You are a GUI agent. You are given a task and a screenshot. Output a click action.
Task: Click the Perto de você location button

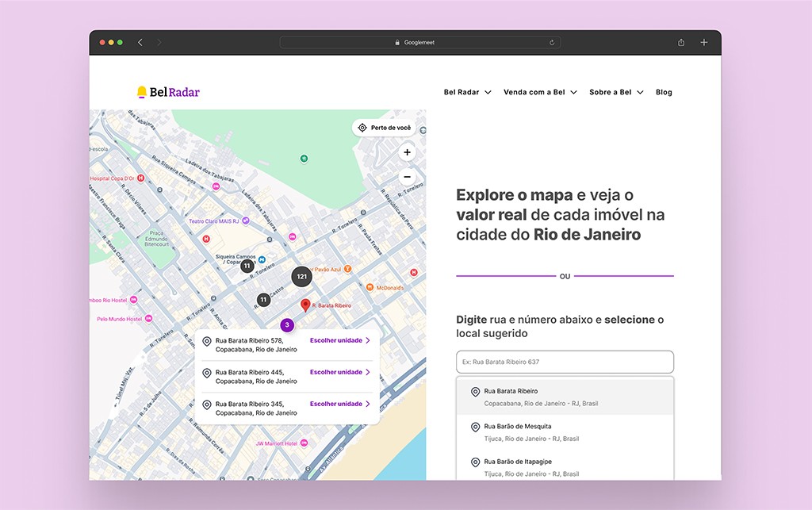(385, 128)
